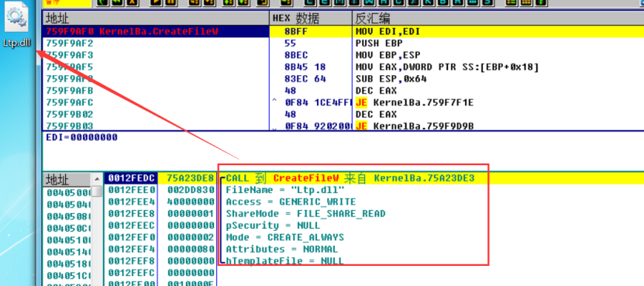The height and width of the screenshot is (286, 644).
Task: Click the 反汇编 column header
Action: pyautogui.click(x=498, y=18)
